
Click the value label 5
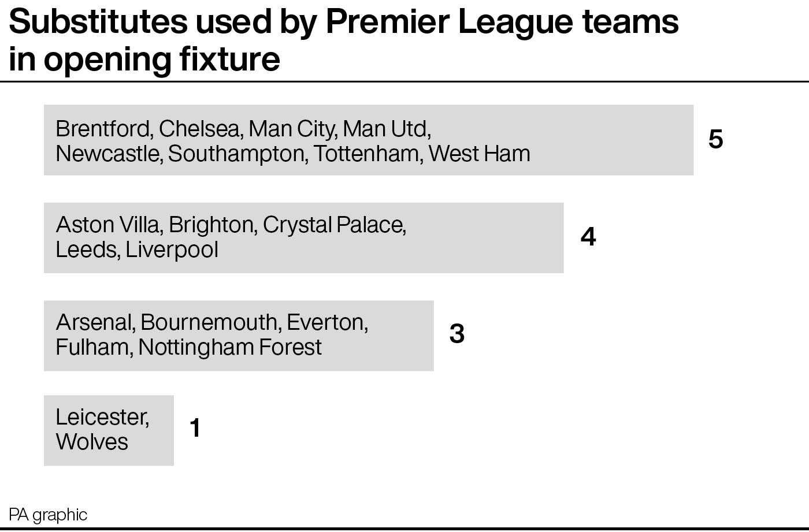tap(716, 140)
